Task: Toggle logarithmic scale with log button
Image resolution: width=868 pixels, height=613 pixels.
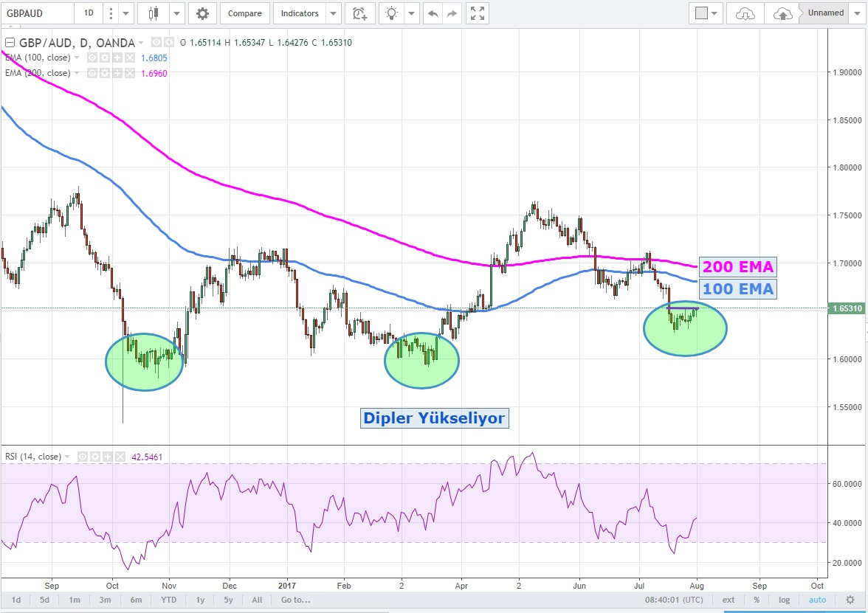Action: 784,600
